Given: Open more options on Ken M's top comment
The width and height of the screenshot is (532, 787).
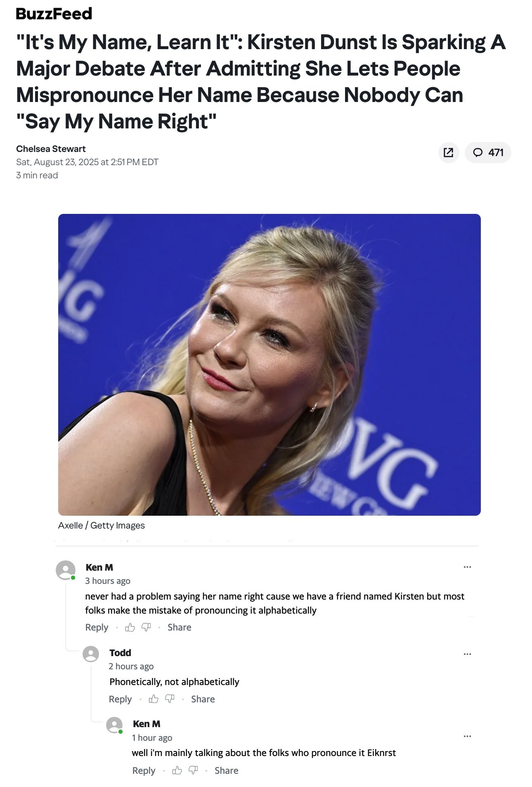Looking at the screenshot, I should coord(467,567).
